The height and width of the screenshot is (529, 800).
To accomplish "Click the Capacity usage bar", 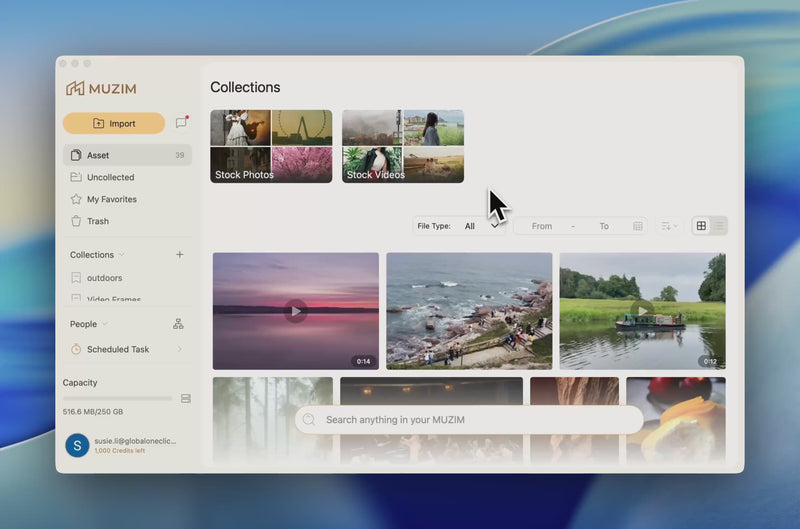I will pyautogui.click(x=117, y=398).
